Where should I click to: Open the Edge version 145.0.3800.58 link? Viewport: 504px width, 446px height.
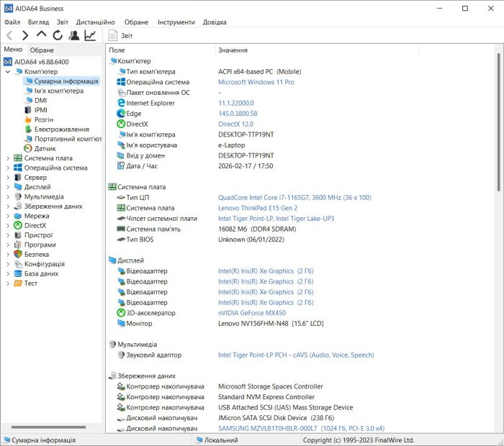pyautogui.click(x=238, y=114)
